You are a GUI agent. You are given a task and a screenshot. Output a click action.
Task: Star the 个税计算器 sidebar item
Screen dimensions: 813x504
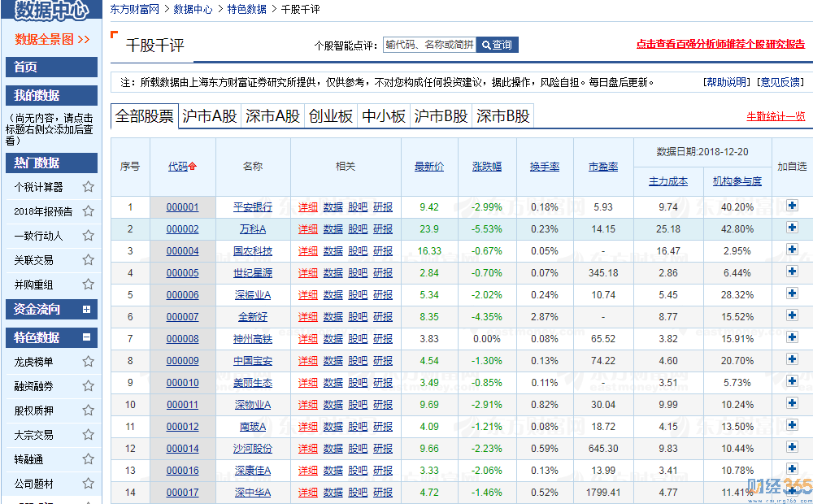89,187
